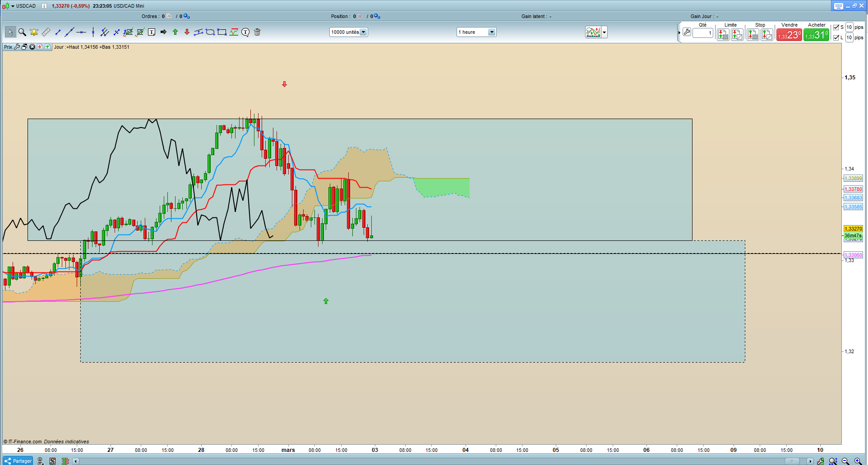The width and height of the screenshot is (868, 465).
Task: Click the current price label 1,33270
Action: point(853,229)
